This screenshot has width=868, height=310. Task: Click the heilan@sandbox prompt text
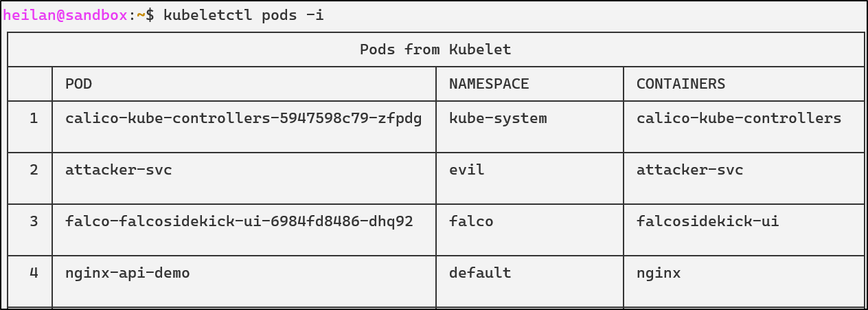click(65, 15)
